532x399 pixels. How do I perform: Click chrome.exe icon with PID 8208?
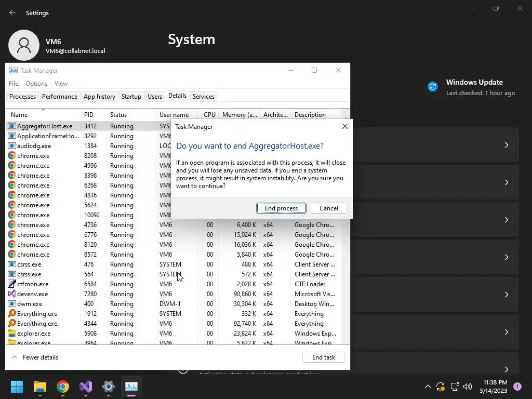tap(12, 155)
